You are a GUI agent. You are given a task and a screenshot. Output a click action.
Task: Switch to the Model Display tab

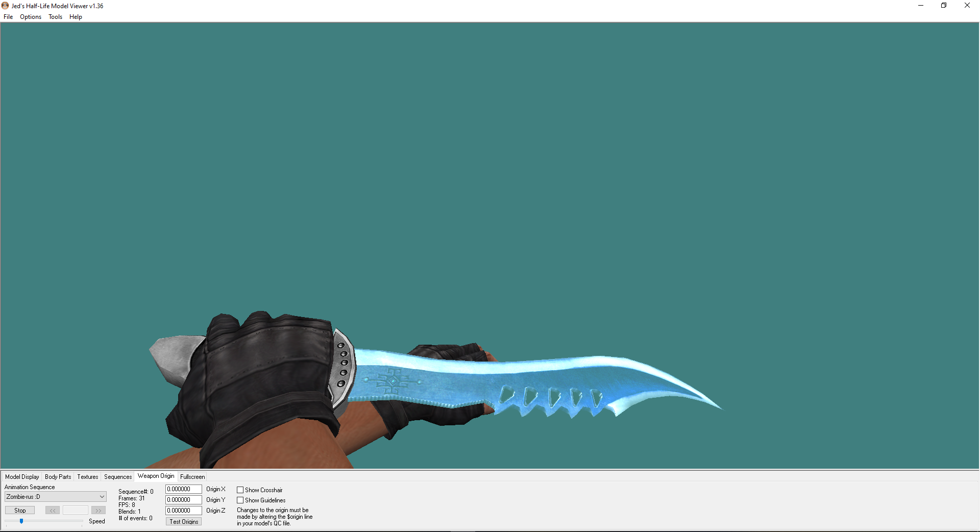coord(22,477)
